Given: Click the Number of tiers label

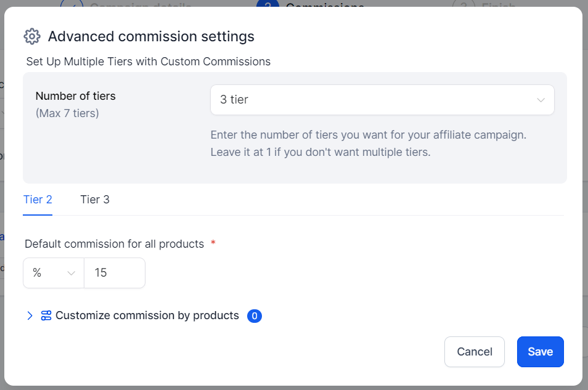Looking at the screenshot, I should 75,96.
